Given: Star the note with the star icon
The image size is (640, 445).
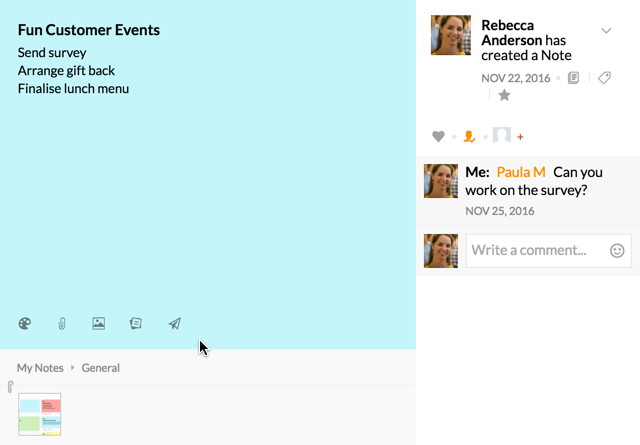Looking at the screenshot, I should tap(504, 95).
